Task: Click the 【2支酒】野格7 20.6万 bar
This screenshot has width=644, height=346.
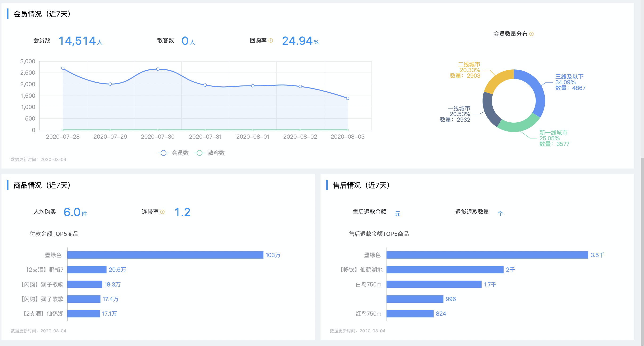Action: [87, 270]
